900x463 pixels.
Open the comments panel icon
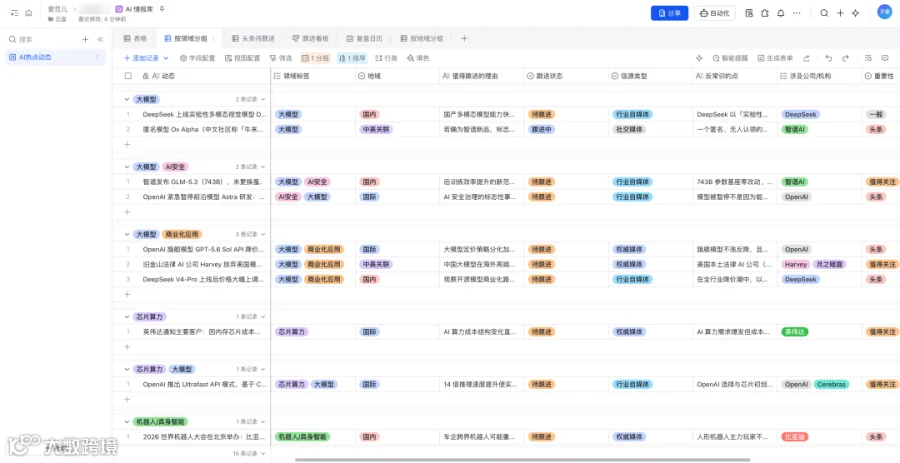[885, 58]
